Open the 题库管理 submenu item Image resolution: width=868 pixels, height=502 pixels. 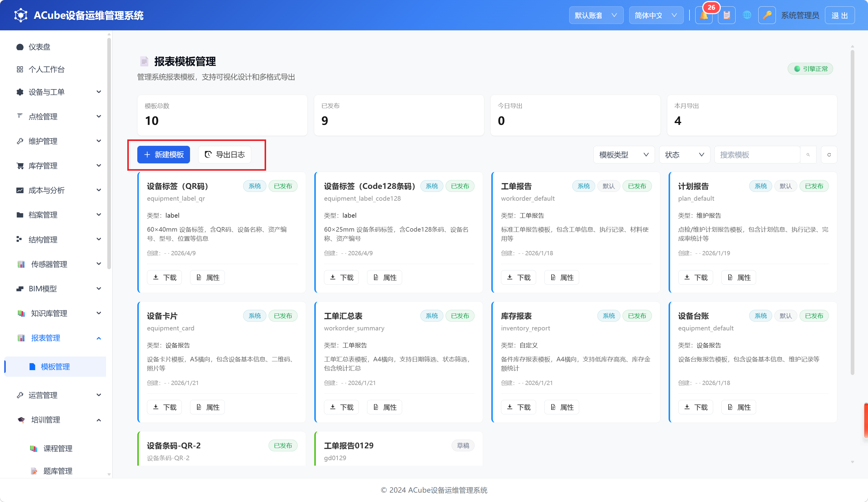(55, 471)
